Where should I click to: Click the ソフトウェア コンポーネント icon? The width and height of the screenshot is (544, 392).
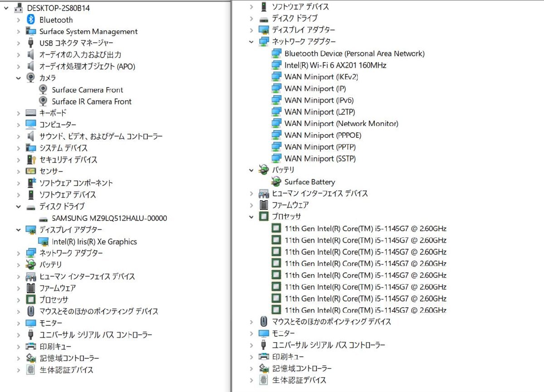click(31, 183)
